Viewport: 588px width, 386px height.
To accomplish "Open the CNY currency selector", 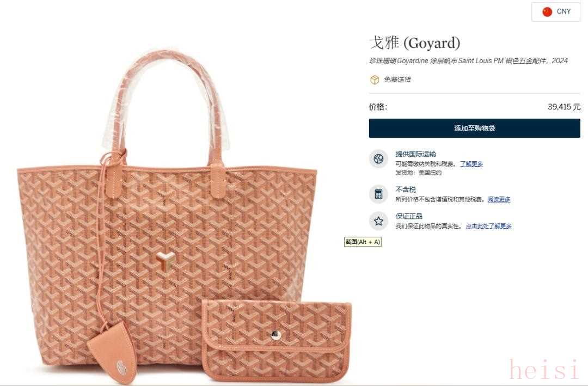I will click(x=556, y=11).
